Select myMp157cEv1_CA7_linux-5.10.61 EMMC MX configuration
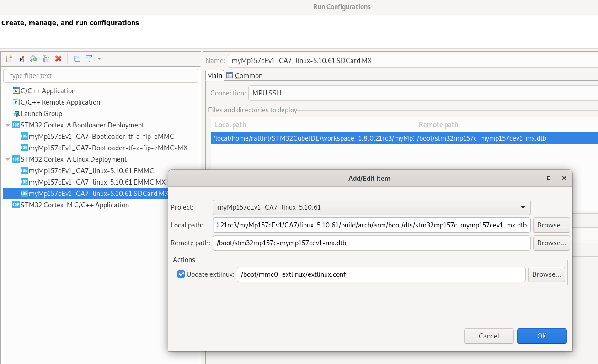Viewport: 598px width, 364px height. [97, 182]
